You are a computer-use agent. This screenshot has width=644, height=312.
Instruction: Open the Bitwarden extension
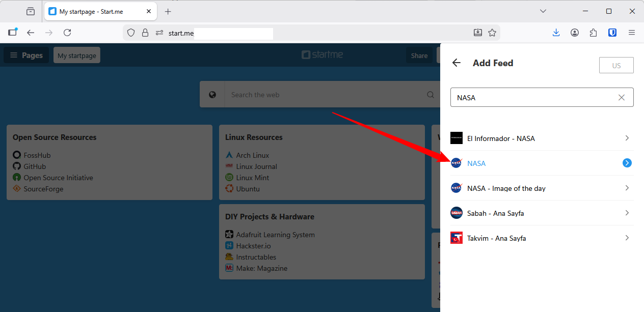pos(612,33)
